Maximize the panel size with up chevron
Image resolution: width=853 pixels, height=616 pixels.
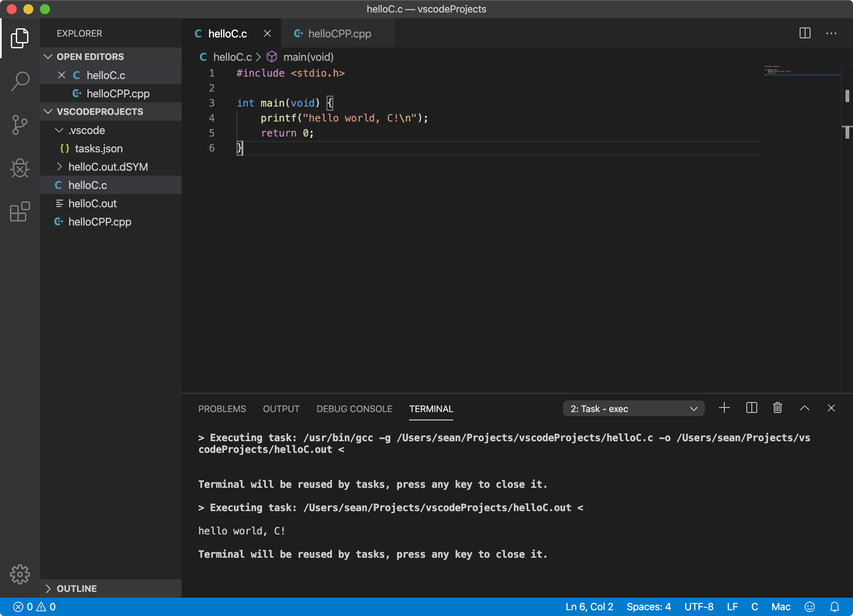click(804, 408)
